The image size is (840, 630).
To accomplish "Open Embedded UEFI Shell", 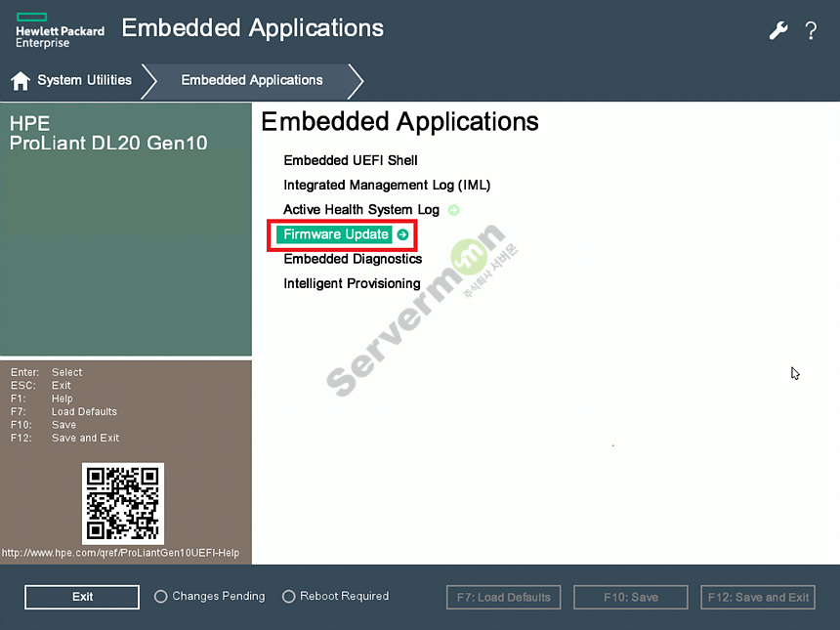I will tap(351, 160).
